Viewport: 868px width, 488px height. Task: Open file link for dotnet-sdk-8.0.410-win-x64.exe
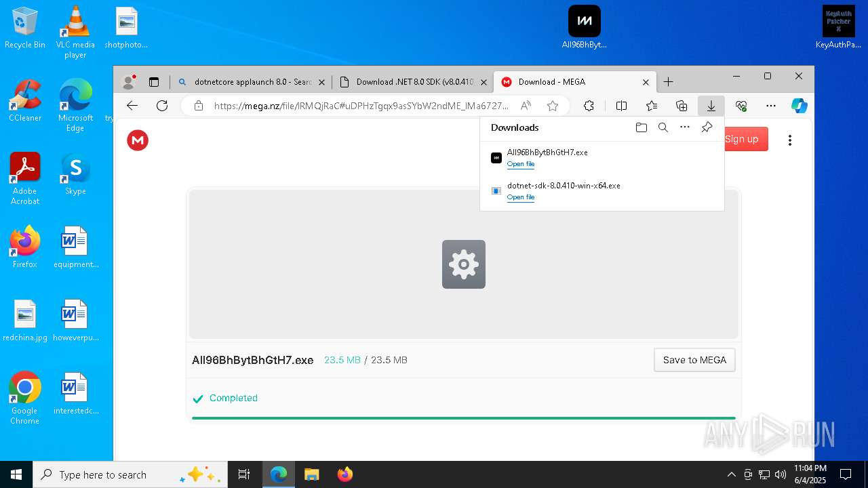click(x=521, y=197)
